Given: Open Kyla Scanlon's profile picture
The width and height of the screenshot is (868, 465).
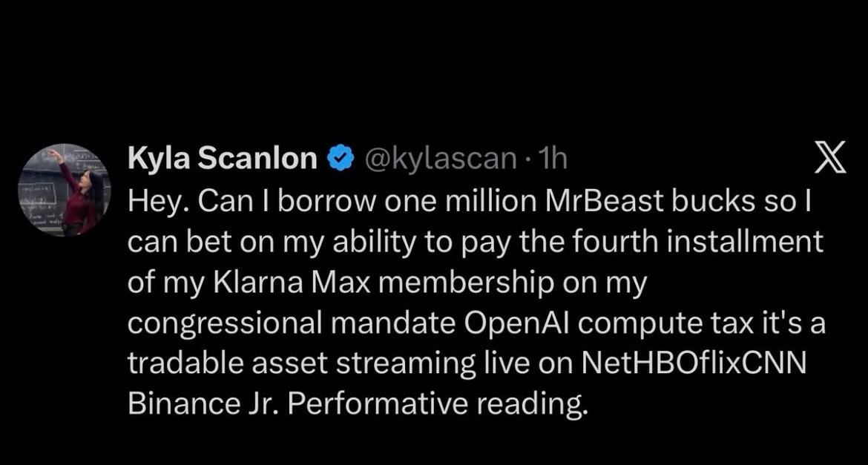Looking at the screenshot, I should (64, 191).
